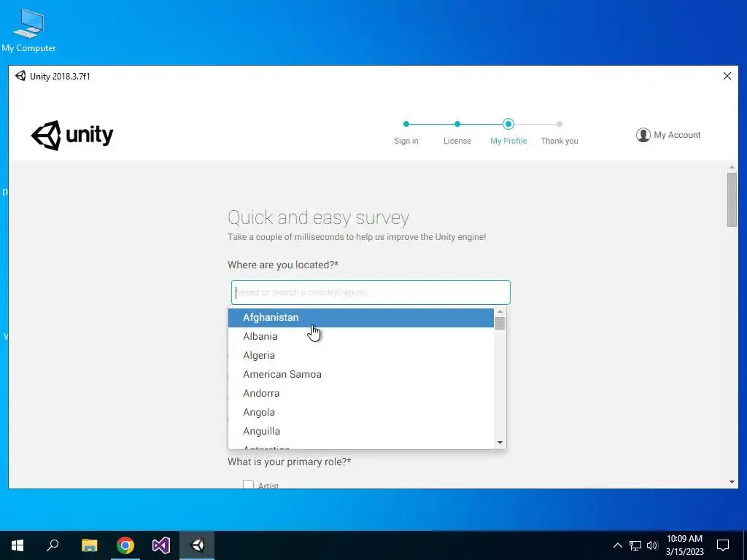Click the country search input field
This screenshot has height=560, width=747.
(371, 292)
